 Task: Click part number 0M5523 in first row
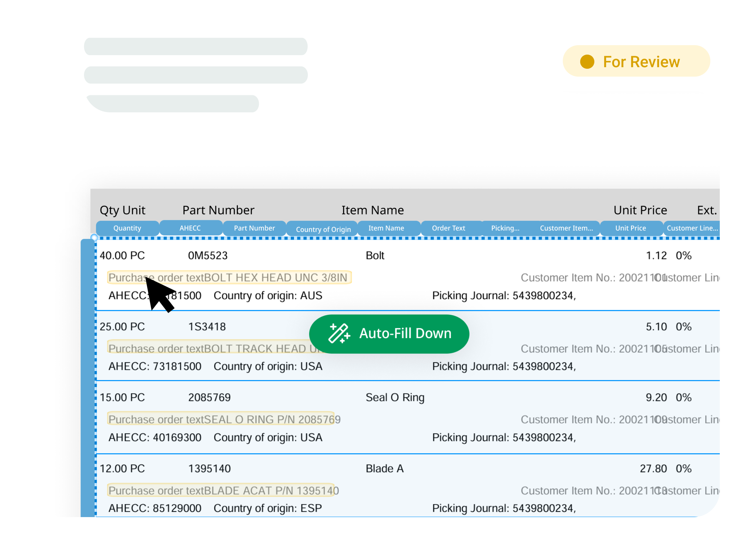pyautogui.click(x=208, y=256)
